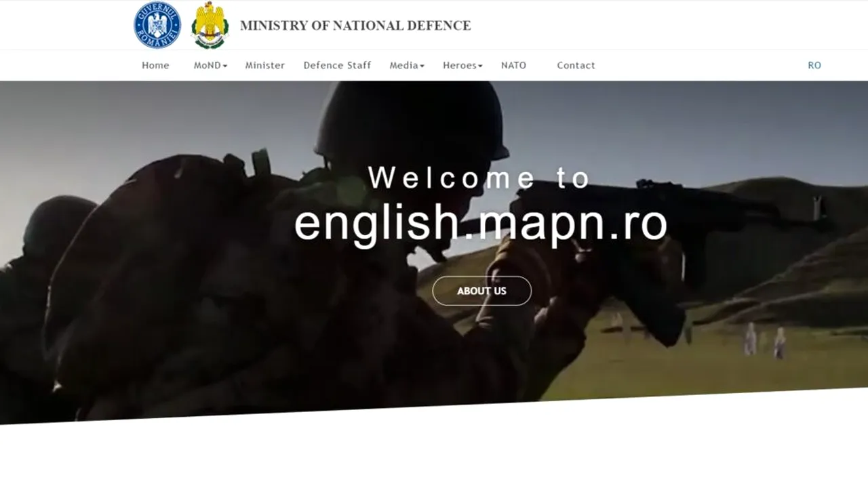The image size is (868, 488).
Task: Click the soldier's helmet in the hero video
Action: click(412, 125)
